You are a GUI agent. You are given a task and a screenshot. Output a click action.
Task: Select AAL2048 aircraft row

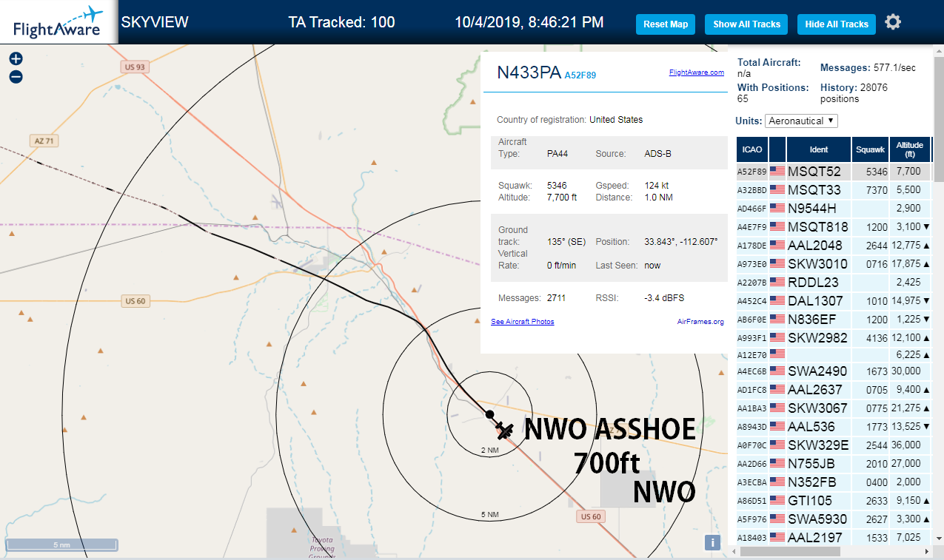pyautogui.click(x=834, y=245)
